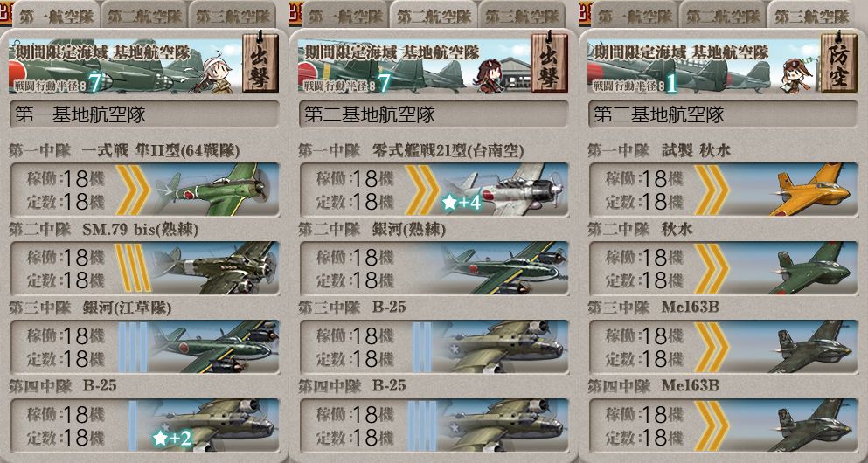Click the second air corps banner with hangar
Image resolution: width=868 pixels, height=463 pixels.
coord(414,66)
